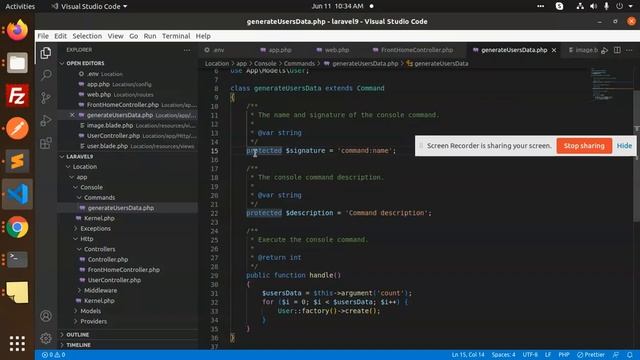This screenshot has width=640, height=360.
Task: Launch Google Chrome from the dock
Action: point(17,227)
